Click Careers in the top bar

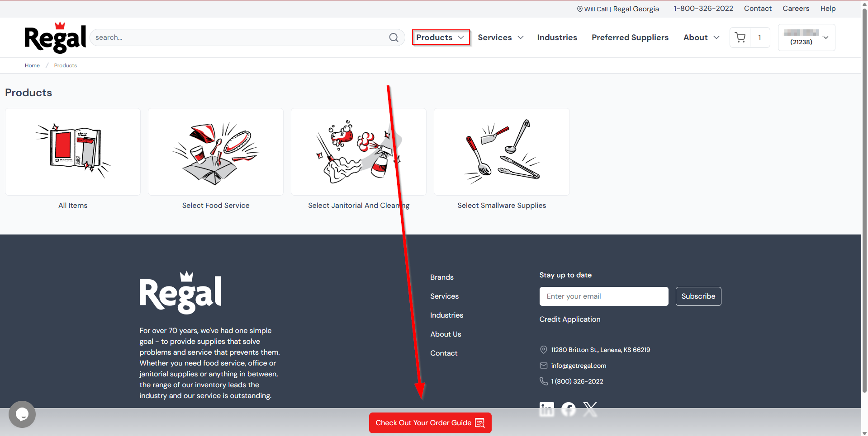(796, 9)
